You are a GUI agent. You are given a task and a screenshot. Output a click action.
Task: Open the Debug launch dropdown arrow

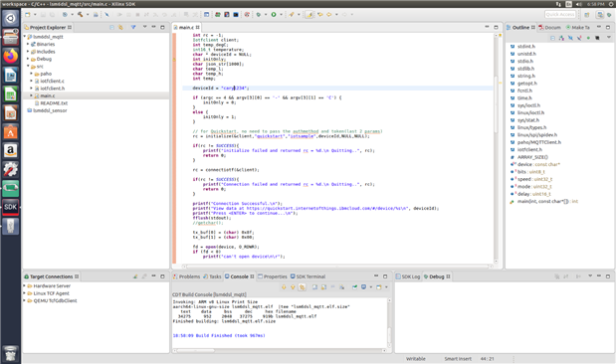click(265, 15)
